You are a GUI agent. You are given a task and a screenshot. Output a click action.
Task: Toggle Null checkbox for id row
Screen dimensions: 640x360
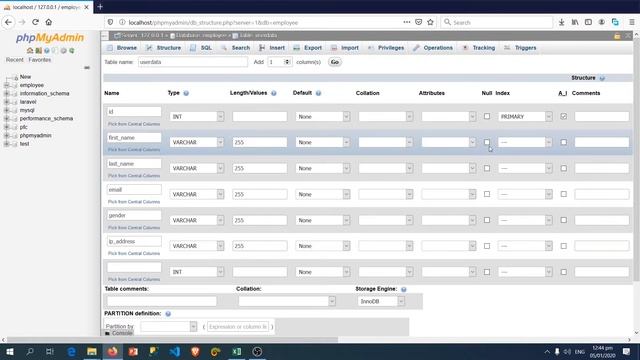tap(487, 116)
